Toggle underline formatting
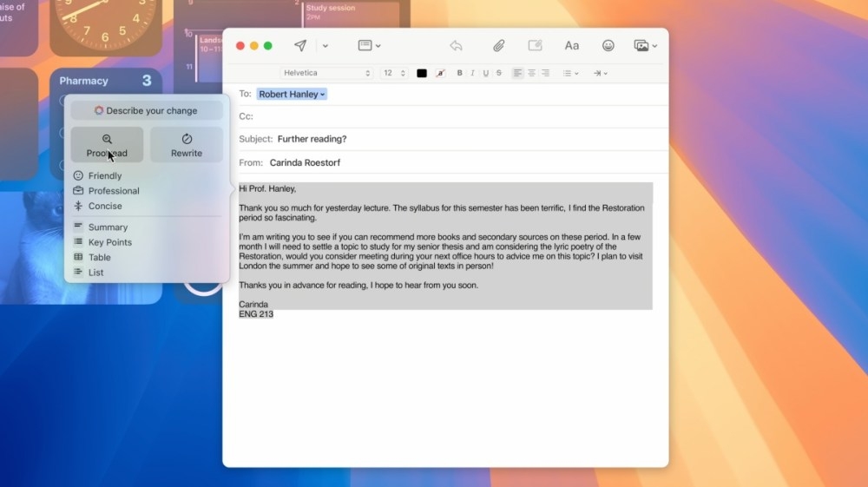 click(x=485, y=73)
